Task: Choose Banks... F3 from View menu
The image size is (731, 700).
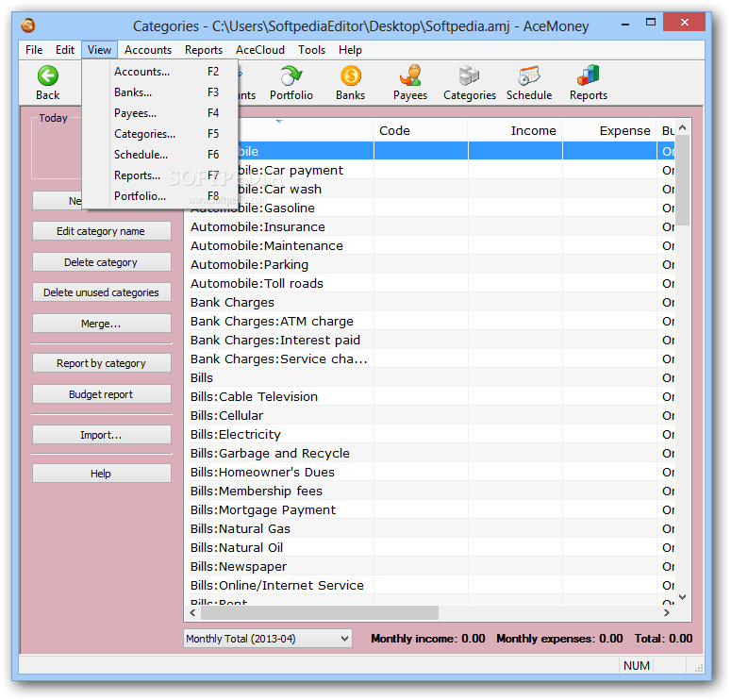Action: pos(160,92)
